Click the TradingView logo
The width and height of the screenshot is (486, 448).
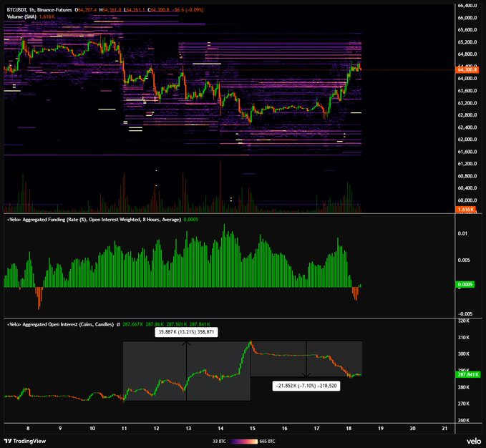(x=25, y=441)
